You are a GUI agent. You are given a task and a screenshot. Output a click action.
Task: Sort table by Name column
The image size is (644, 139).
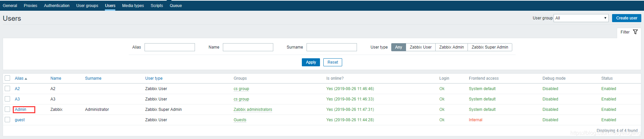click(x=56, y=78)
